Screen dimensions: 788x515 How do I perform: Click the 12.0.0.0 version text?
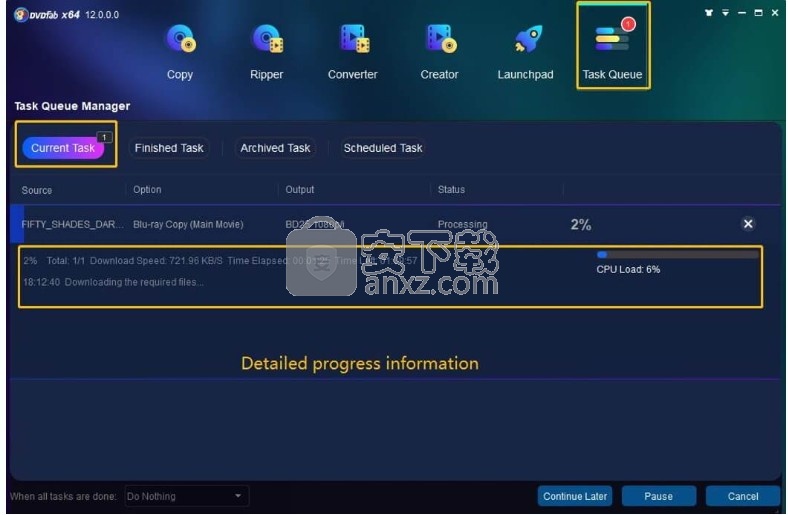pyautogui.click(x=102, y=15)
